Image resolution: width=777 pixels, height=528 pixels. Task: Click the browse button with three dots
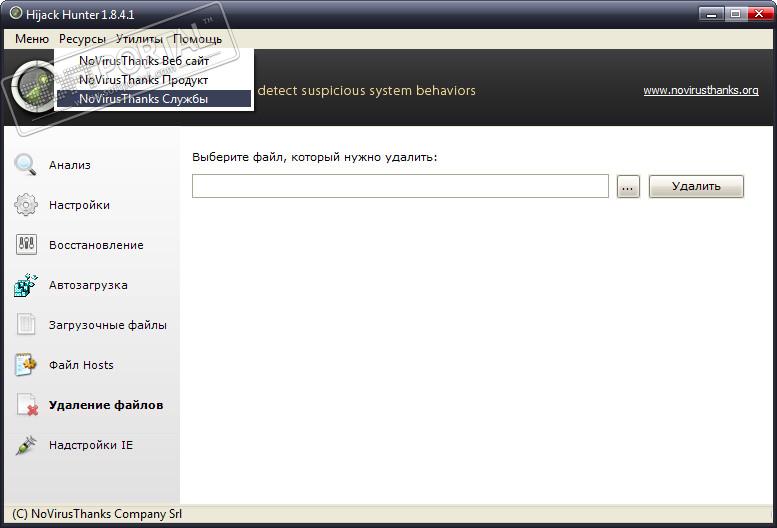pyautogui.click(x=628, y=187)
